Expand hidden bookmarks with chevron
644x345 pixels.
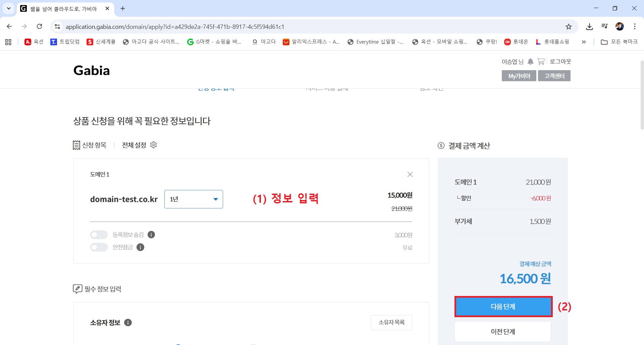584,42
